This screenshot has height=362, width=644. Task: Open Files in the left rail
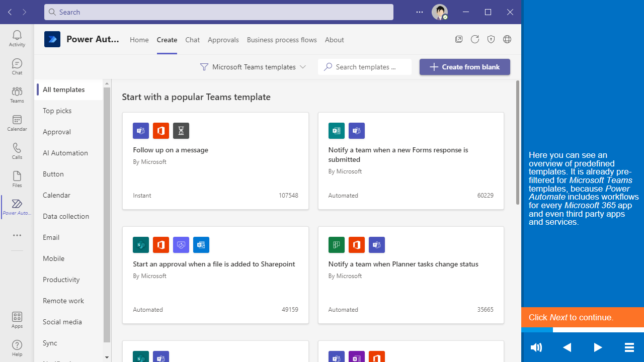17,179
